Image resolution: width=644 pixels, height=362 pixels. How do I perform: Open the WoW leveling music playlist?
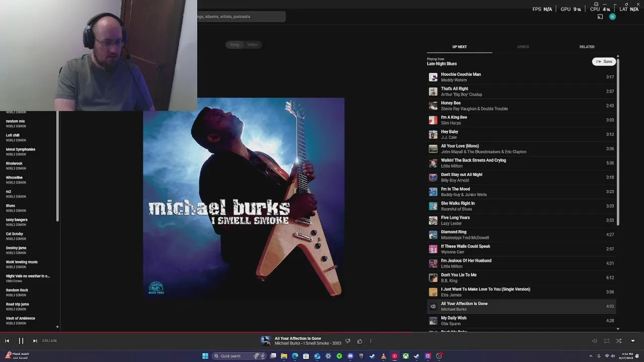[x=22, y=262]
